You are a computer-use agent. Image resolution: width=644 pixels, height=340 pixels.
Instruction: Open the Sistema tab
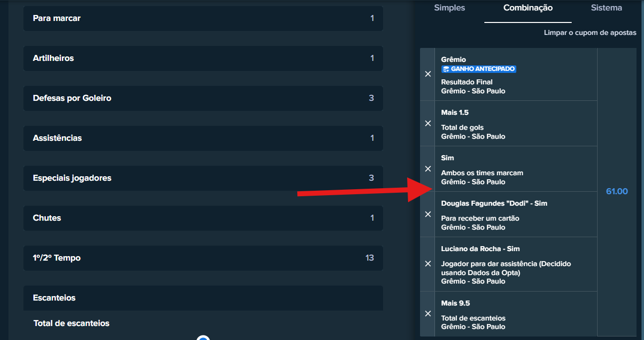point(606,8)
